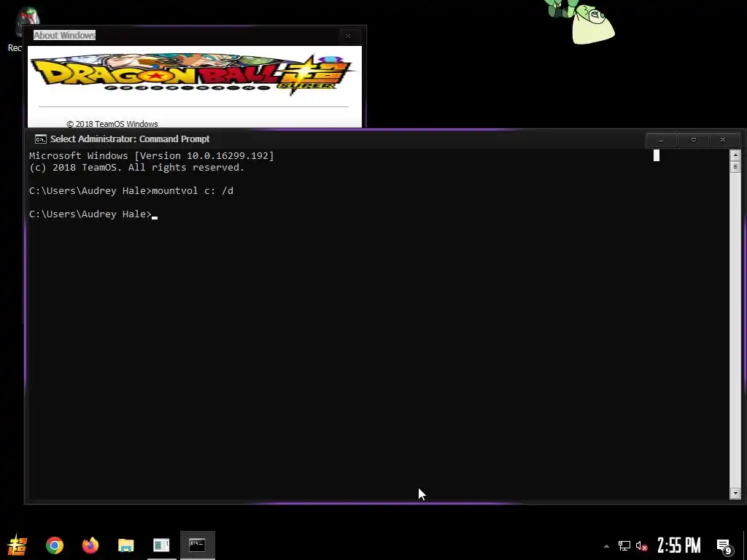Image resolution: width=747 pixels, height=560 pixels.
Task: Select the Command Prompt taskbar button
Action: click(197, 545)
